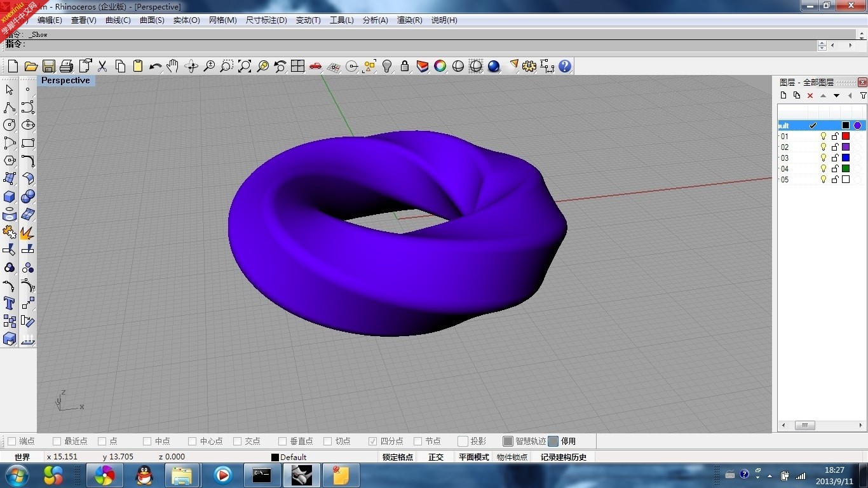Select the Rotate view tool
This screenshot has width=868, height=488.
(x=191, y=66)
